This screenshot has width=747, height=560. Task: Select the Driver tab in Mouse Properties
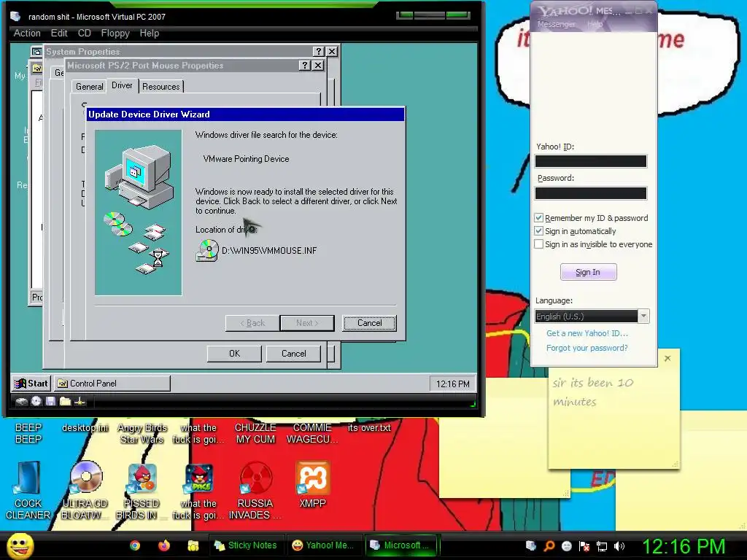(x=122, y=85)
